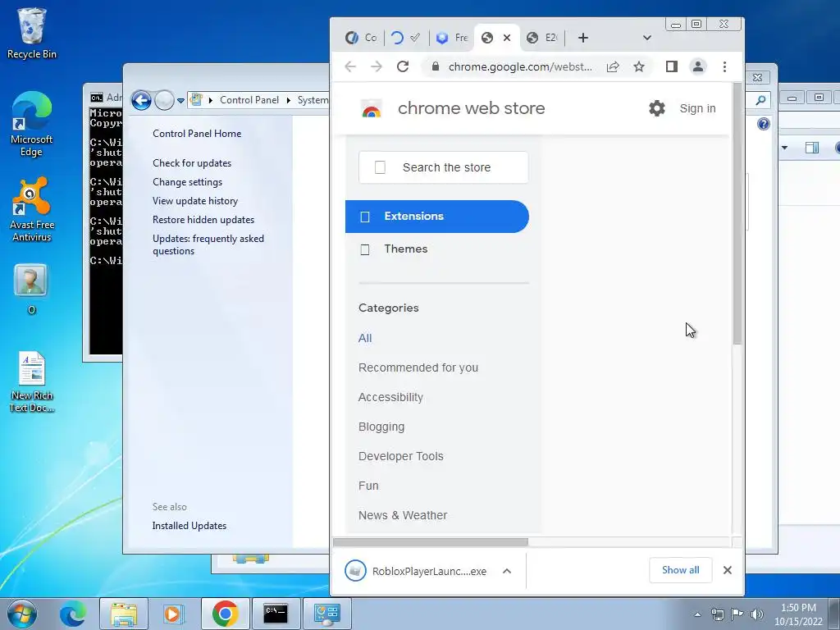Open New Rich Text Document file icon
Viewport: 840px width, 630px height.
(x=32, y=382)
